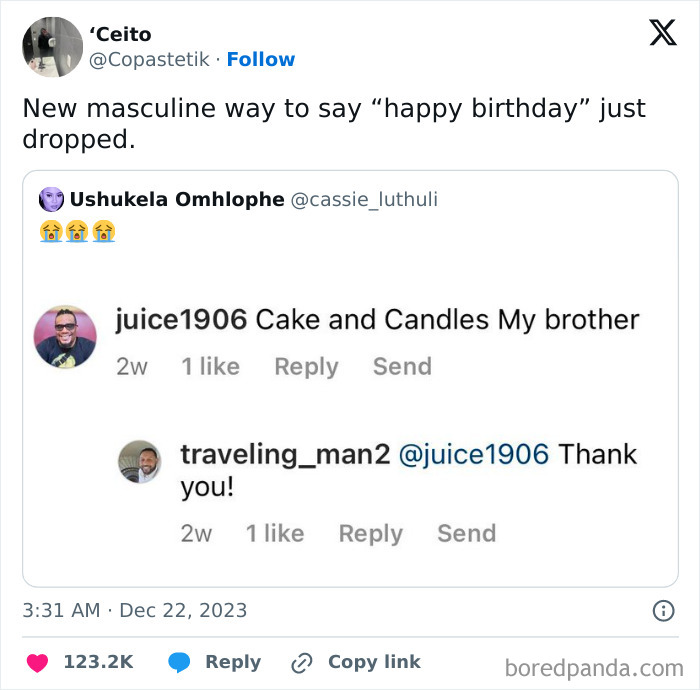Viewport: 700px width, 690px height.
Task: Open the @cassie_luthuli handle
Action: [x=364, y=199]
